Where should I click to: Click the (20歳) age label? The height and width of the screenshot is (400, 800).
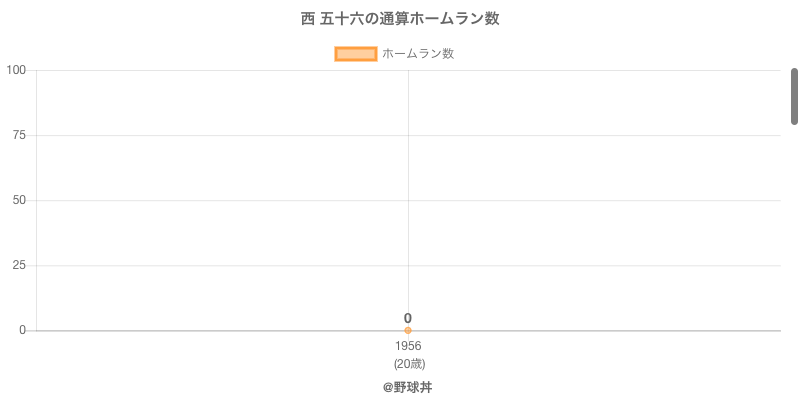tap(409, 363)
